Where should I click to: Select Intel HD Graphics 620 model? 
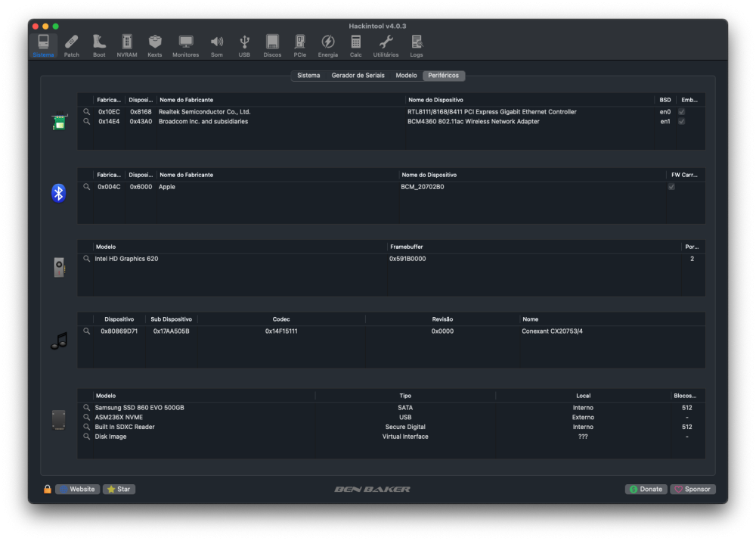[126, 258]
